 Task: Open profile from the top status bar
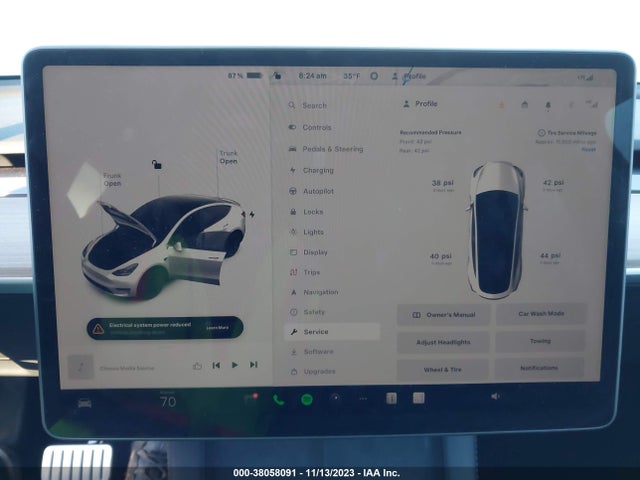pos(409,76)
